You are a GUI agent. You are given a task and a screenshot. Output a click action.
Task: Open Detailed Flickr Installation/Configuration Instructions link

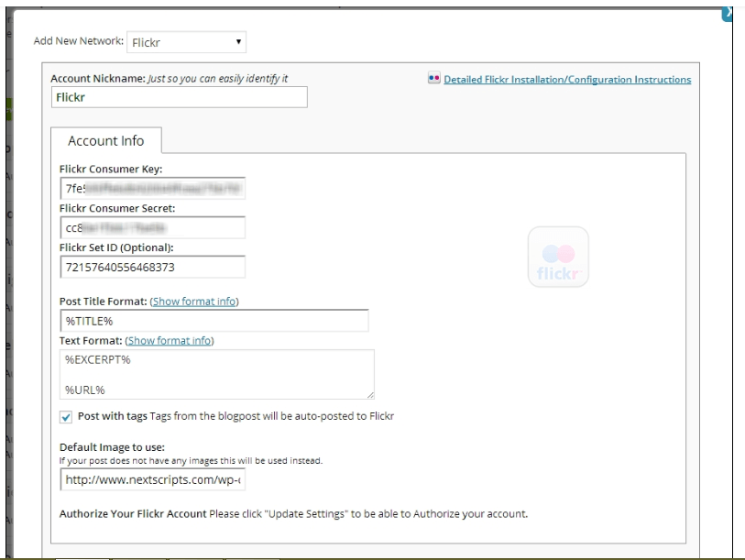point(567,80)
